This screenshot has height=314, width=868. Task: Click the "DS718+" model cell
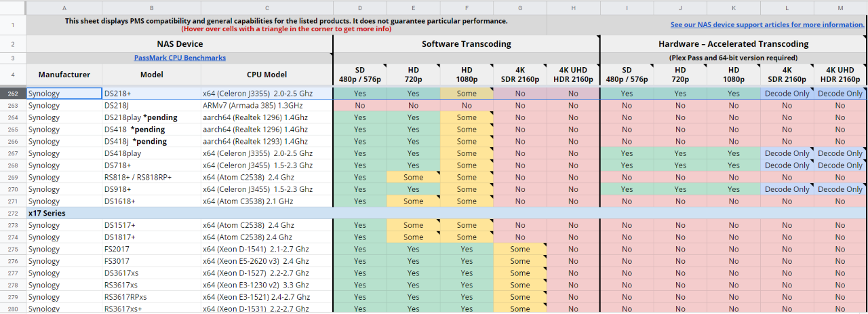(x=151, y=165)
